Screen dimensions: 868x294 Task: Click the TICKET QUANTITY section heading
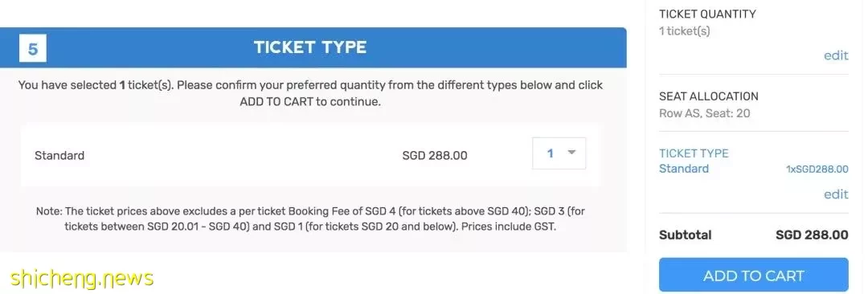(707, 14)
